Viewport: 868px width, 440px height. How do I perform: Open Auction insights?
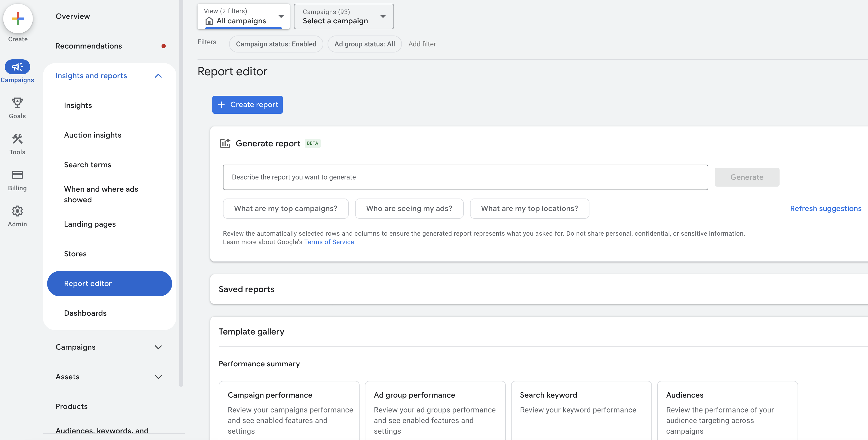tap(92, 135)
